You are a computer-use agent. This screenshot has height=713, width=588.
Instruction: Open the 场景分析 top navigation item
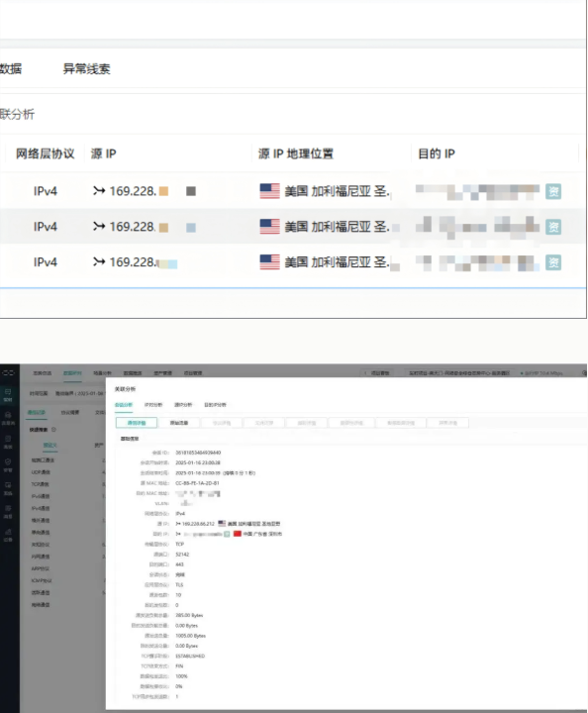coord(102,373)
